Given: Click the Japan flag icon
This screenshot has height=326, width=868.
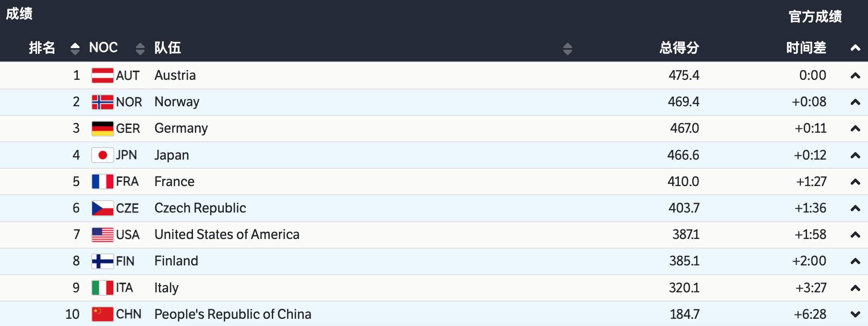Looking at the screenshot, I should (102, 155).
